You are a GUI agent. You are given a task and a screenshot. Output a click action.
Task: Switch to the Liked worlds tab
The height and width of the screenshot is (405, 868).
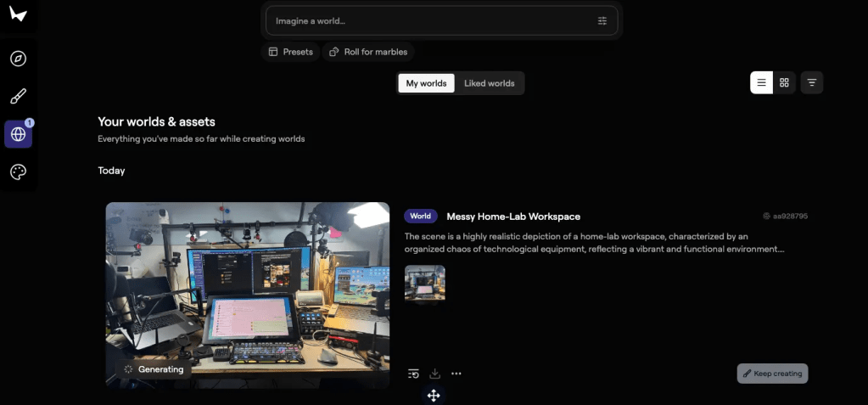coord(489,83)
